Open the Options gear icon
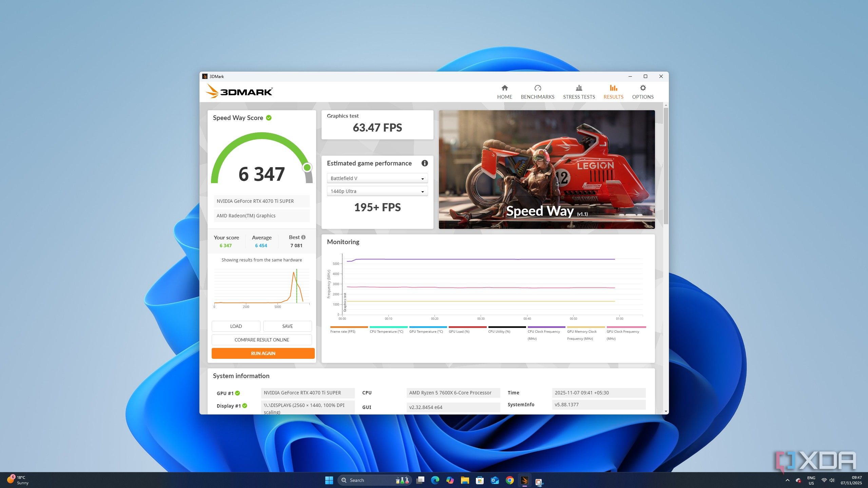868x488 pixels. (642, 88)
